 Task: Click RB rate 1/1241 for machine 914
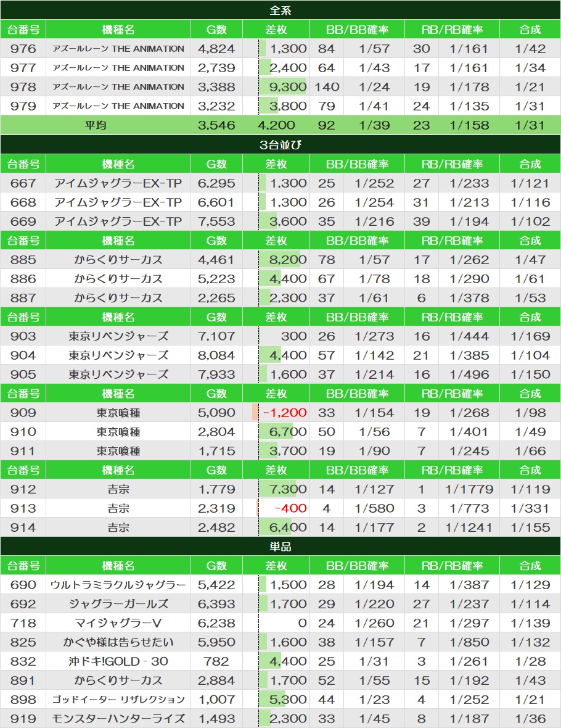[469, 527]
